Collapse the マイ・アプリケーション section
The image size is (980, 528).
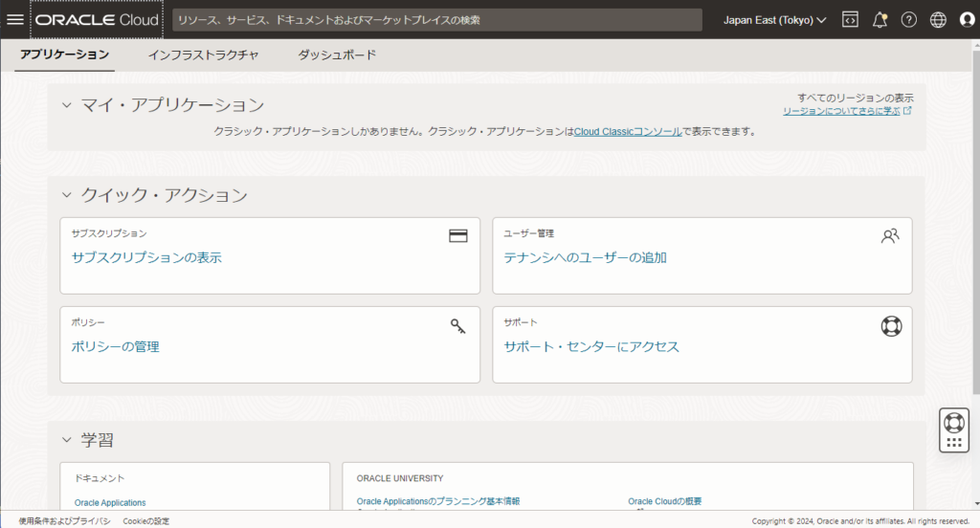point(67,105)
